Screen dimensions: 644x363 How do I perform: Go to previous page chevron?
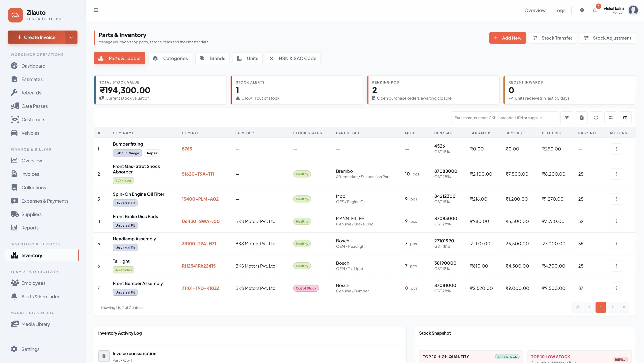(x=589, y=307)
